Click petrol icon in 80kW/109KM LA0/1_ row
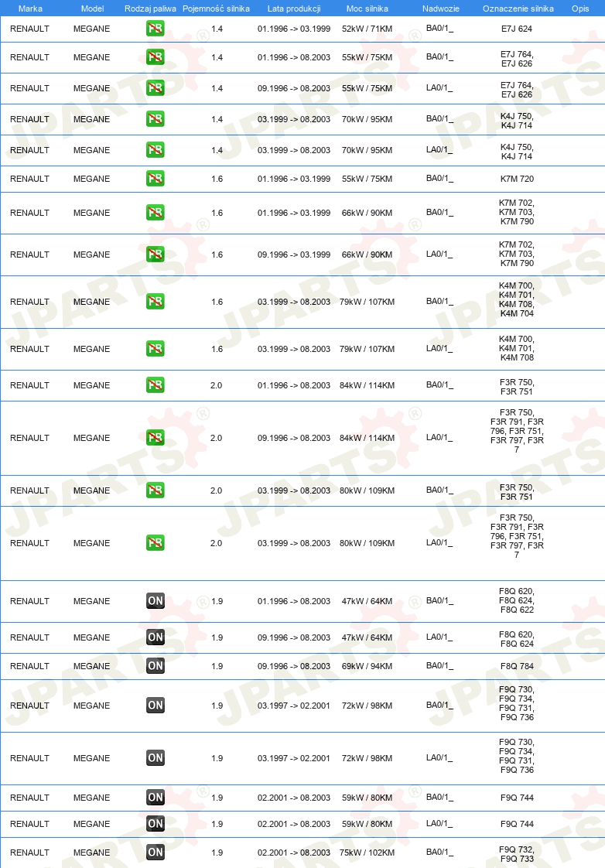605x868 pixels. 155,543
